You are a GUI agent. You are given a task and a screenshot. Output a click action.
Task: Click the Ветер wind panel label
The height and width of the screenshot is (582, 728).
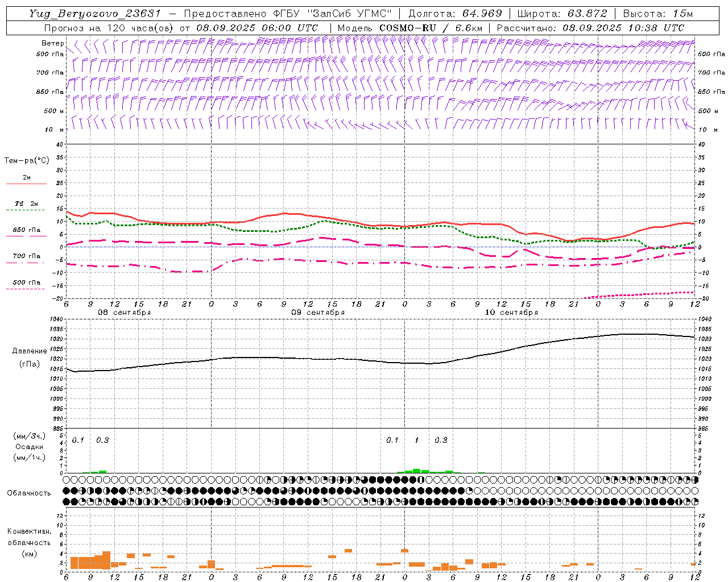click(52, 43)
